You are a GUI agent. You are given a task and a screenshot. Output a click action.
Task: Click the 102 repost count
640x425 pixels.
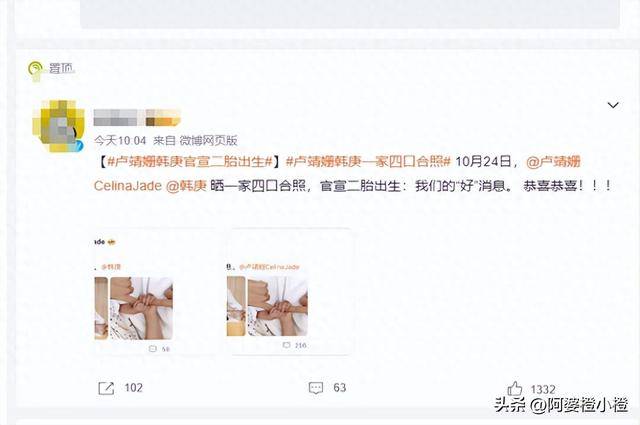coord(133,388)
